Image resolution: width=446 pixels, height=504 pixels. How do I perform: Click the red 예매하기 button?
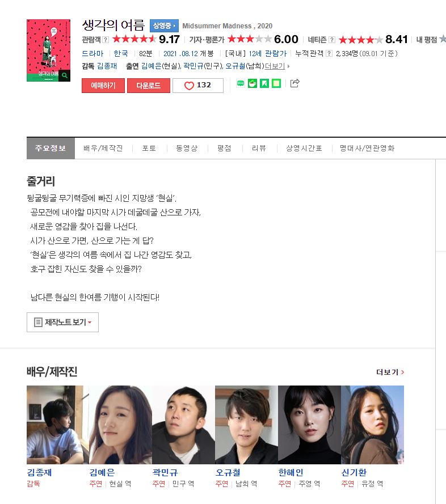click(103, 86)
